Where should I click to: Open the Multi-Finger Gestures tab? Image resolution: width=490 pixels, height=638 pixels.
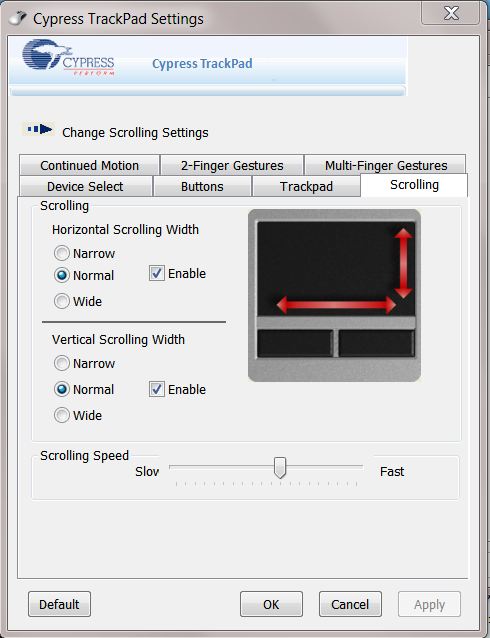tap(385, 165)
